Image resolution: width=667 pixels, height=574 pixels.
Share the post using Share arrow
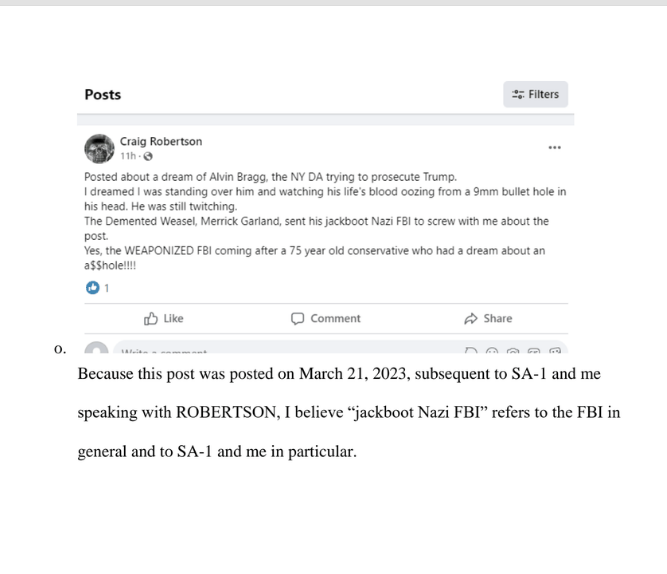[x=488, y=318]
